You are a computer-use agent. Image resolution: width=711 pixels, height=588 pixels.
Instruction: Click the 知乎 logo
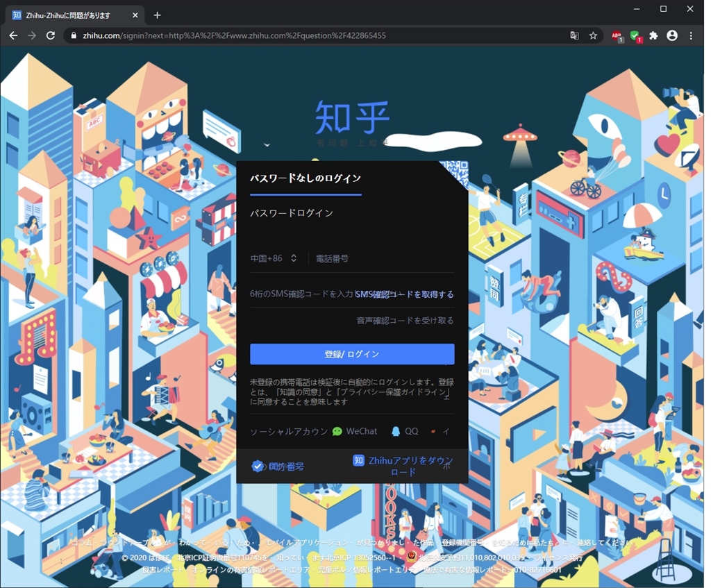click(352, 117)
